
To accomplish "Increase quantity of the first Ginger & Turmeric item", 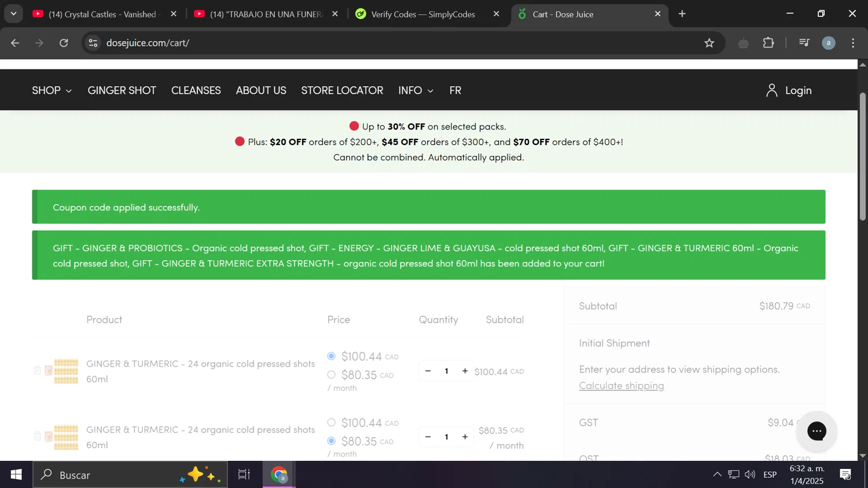I will pyautogui.click(x=465, y=371).
